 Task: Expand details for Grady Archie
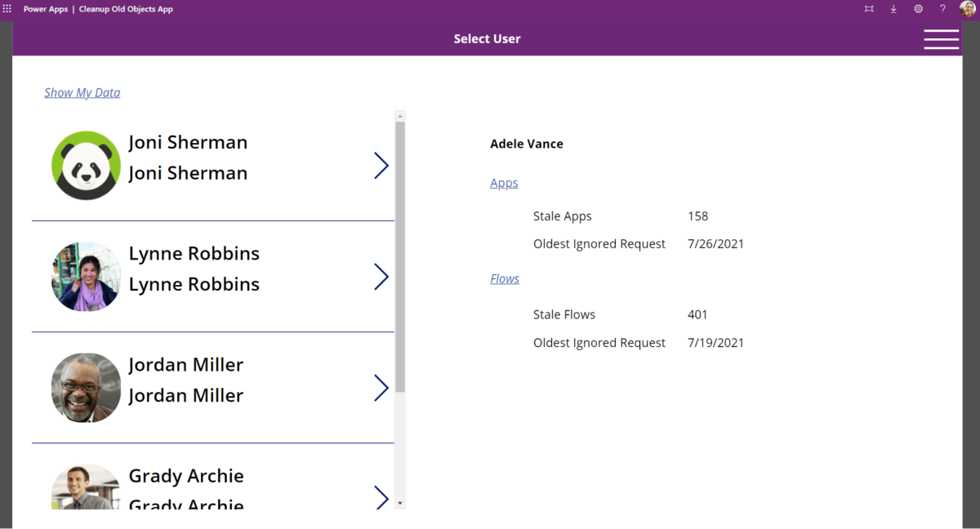click(381, 498)
